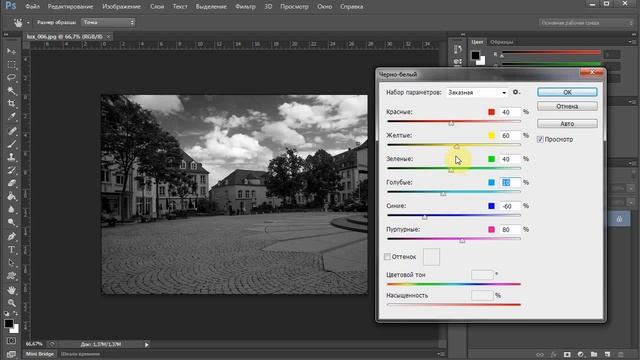
Task: Select the Path Selection tool
Action: point(11,262)
